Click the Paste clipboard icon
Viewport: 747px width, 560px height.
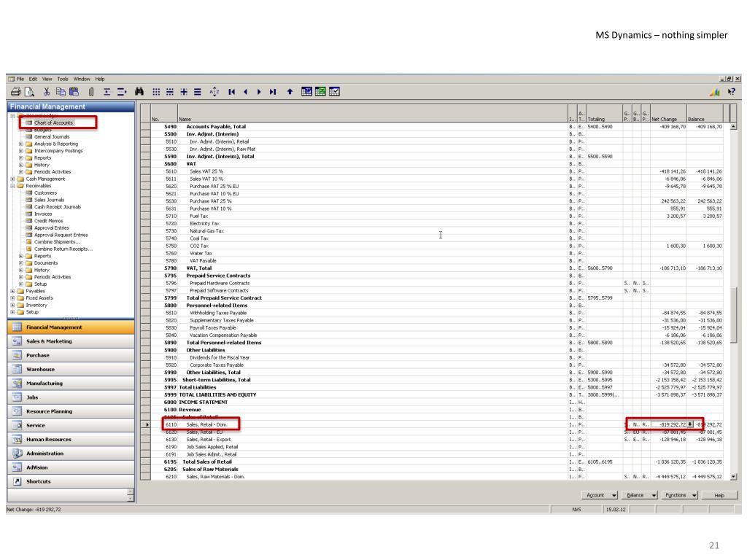(74, 92)
